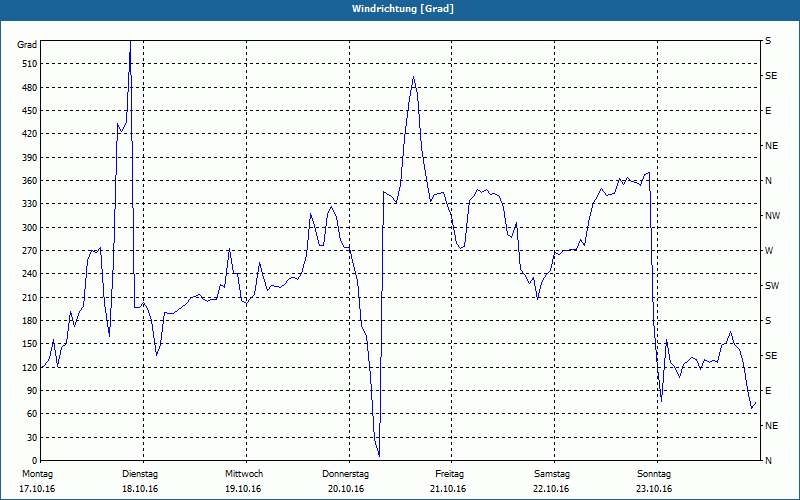Pick the 210 y-axis tick label

(30, 297)
